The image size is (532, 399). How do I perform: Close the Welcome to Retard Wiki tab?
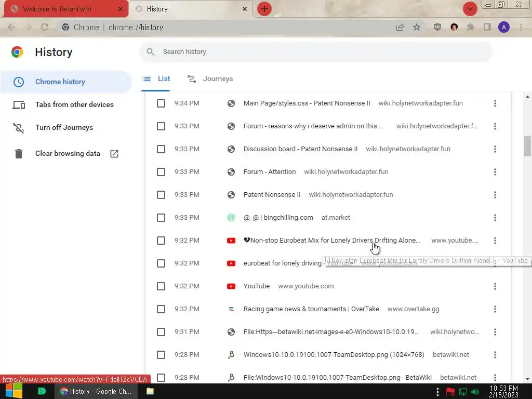click(x=121, y=9)
